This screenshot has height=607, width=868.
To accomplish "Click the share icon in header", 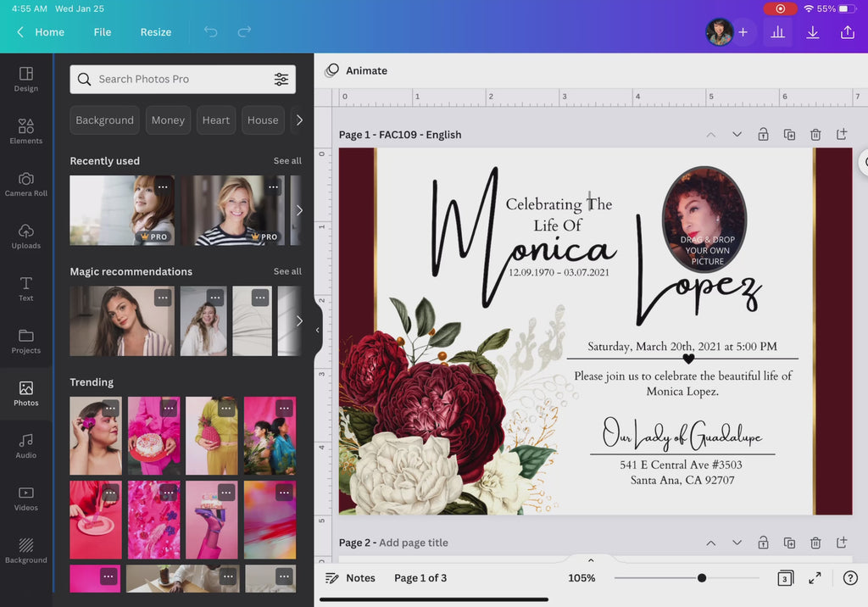I will pos(848,32).
